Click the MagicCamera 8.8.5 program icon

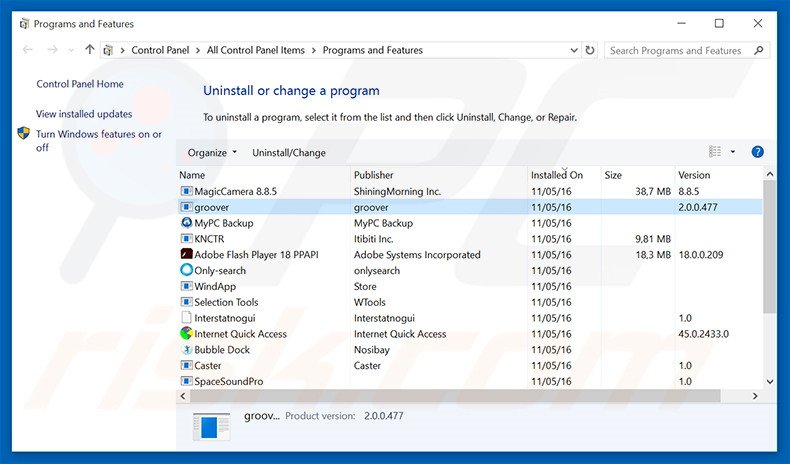coord(186,191)
